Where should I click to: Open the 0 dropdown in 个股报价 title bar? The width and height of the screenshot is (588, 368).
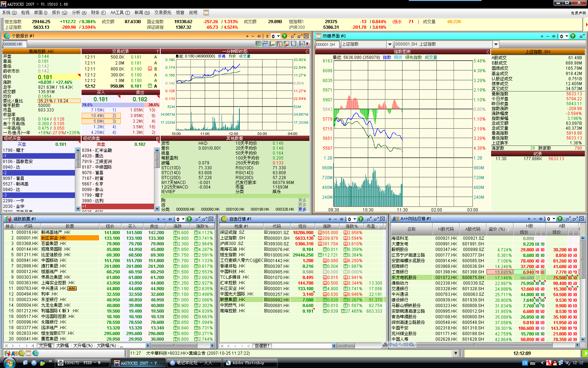278,36
